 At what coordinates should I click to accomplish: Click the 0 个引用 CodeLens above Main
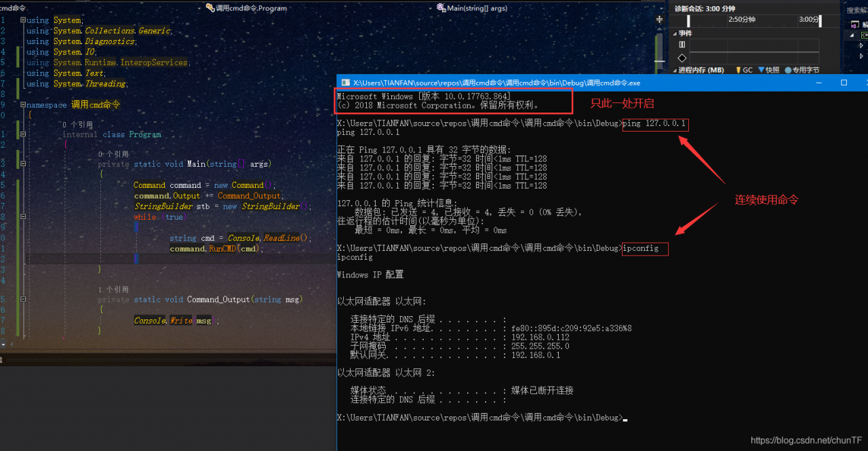113,154
